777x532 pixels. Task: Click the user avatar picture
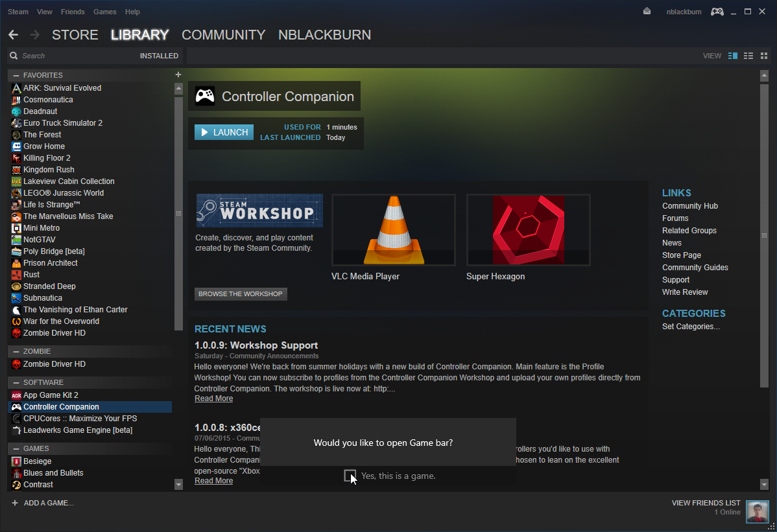(x=757, y=511)
